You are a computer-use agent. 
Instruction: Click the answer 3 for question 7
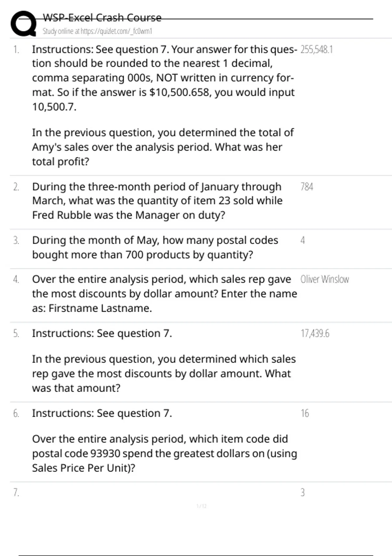tap(302, 493)
